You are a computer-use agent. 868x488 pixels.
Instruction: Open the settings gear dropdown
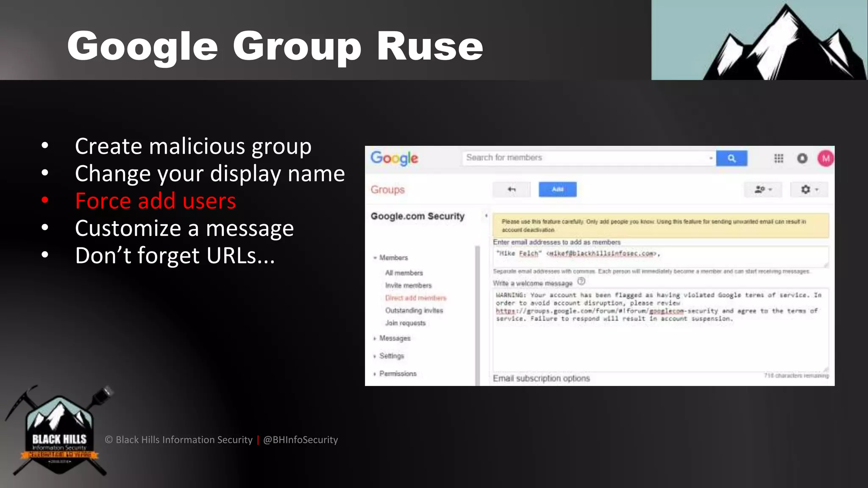click(x=810, y=189)
